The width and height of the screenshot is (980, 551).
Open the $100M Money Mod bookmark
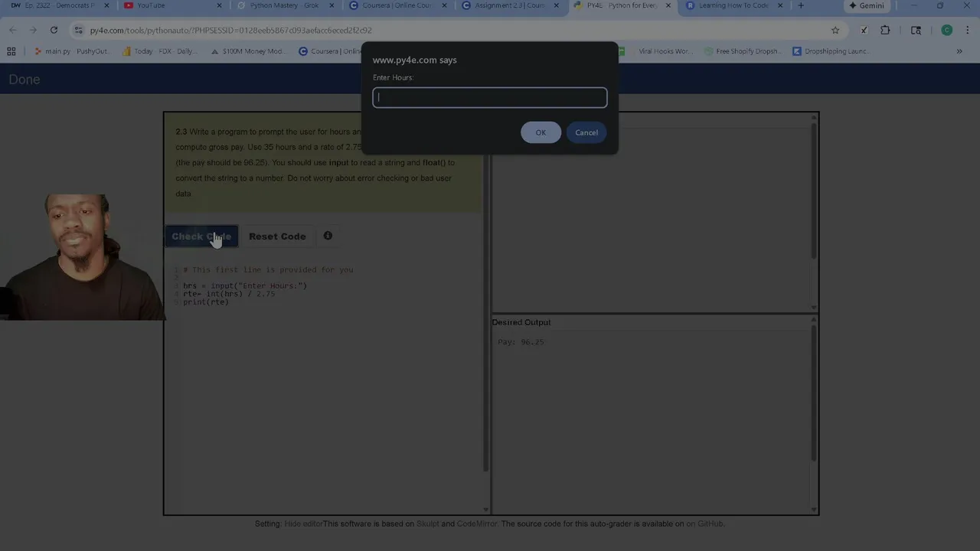(x=248, y=51)
